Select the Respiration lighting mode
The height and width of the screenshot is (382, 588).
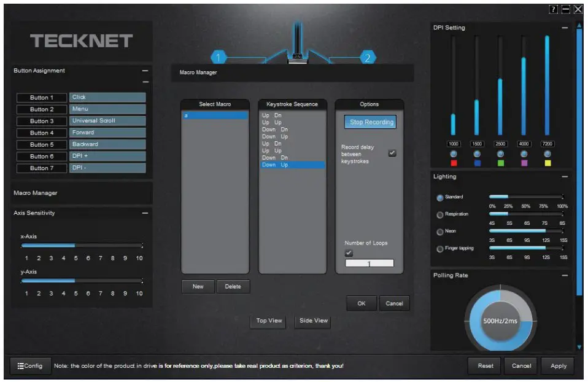click(439, 215)
